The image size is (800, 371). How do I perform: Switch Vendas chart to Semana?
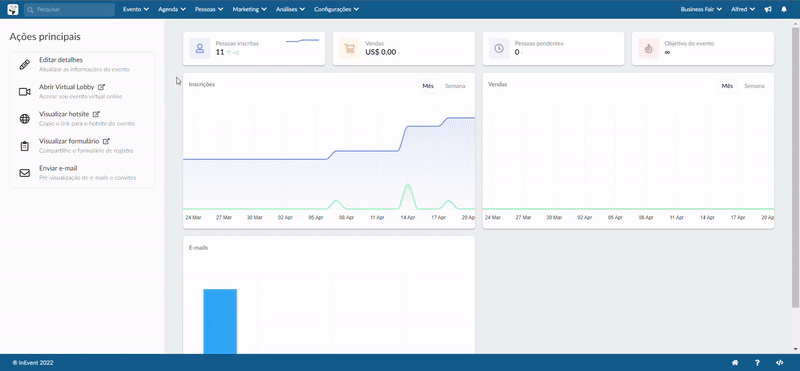[x=754, y=86]
